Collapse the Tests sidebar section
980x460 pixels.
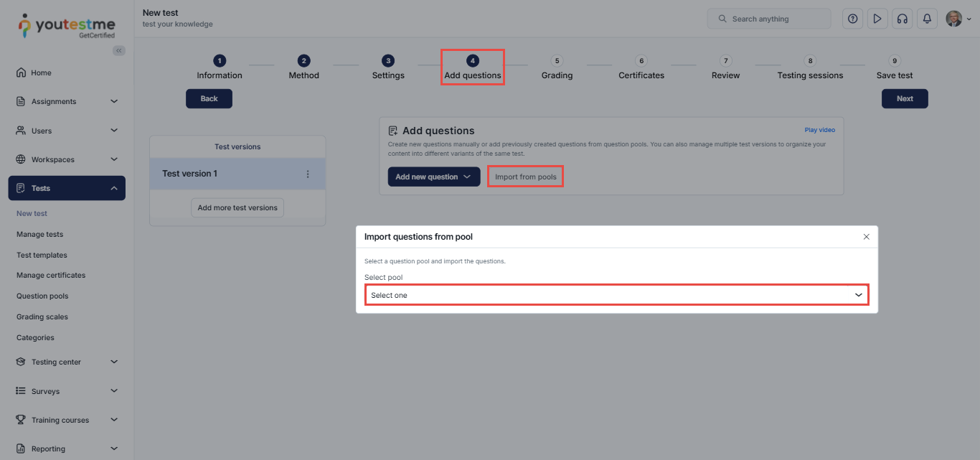coord(114,188)
